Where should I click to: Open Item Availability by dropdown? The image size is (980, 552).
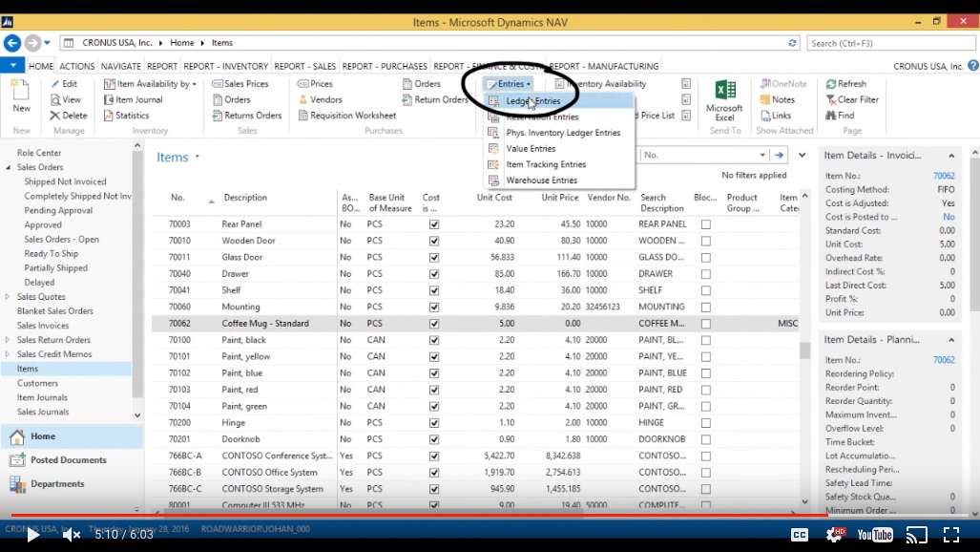click(151, 83)
